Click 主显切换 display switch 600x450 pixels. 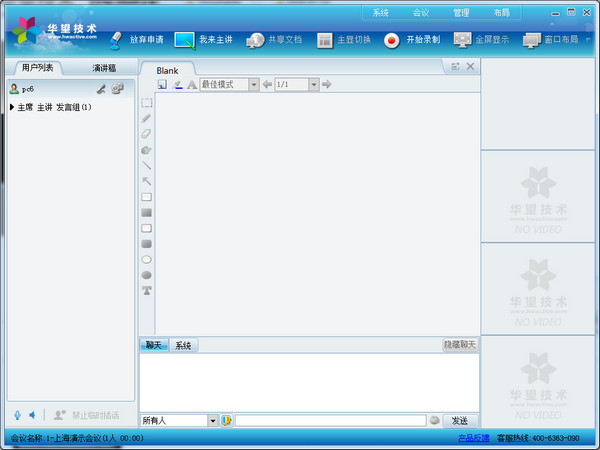[x=344, y=40]
